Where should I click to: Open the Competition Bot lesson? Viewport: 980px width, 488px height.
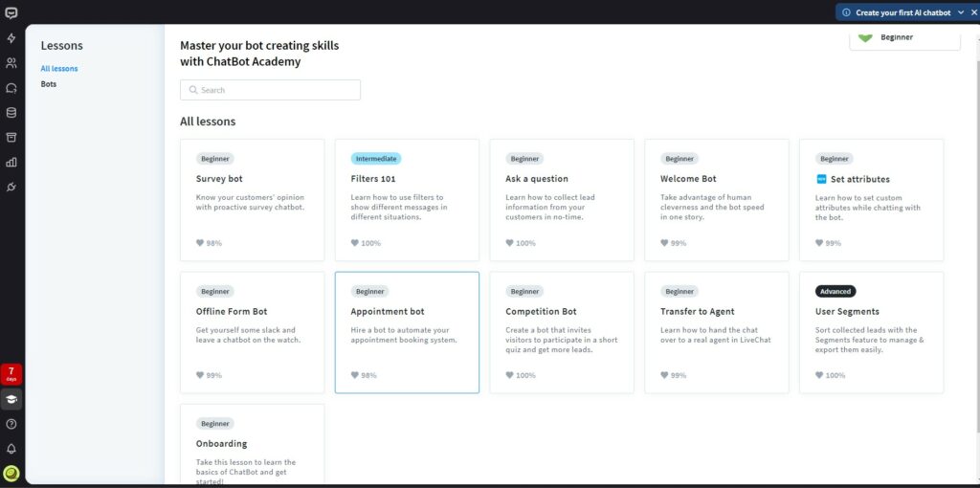(x=562, y=332)
